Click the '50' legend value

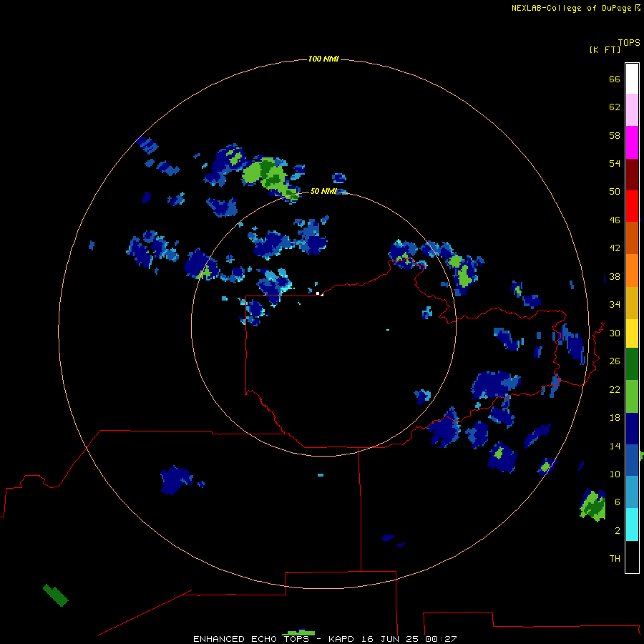pos(615,192)
